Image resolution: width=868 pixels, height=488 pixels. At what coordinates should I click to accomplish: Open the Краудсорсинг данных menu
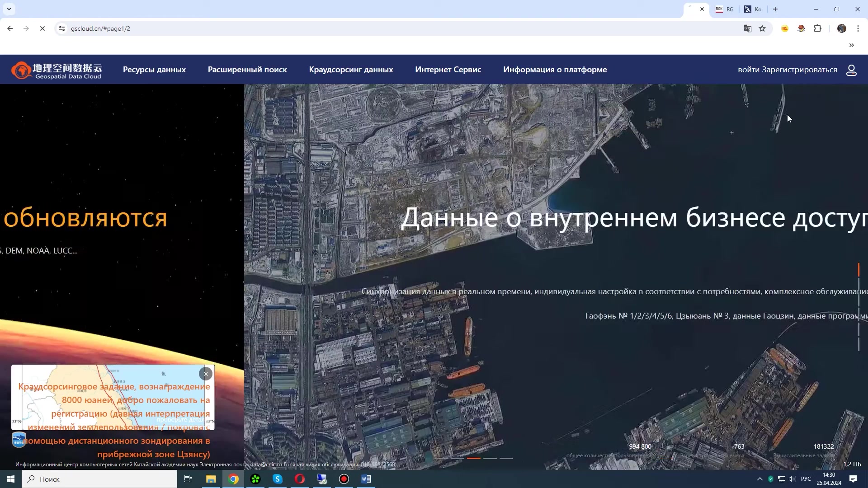(351, 70)
